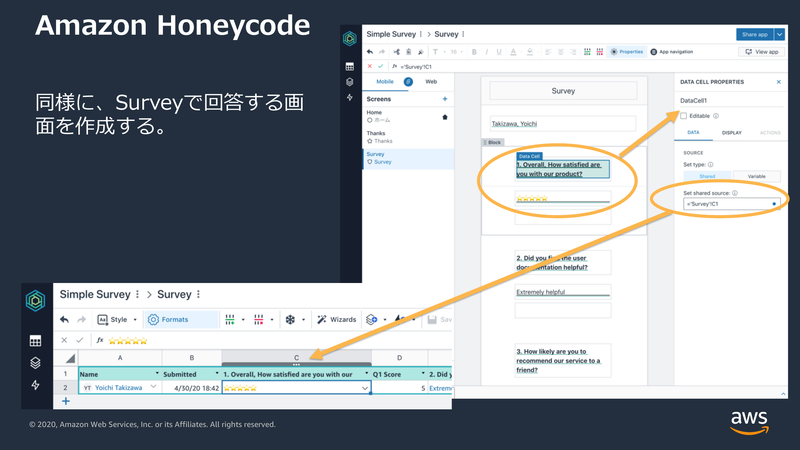The image size is (800, 450).
Task: Click info icon next to Editable
Action: pos(716,116)
